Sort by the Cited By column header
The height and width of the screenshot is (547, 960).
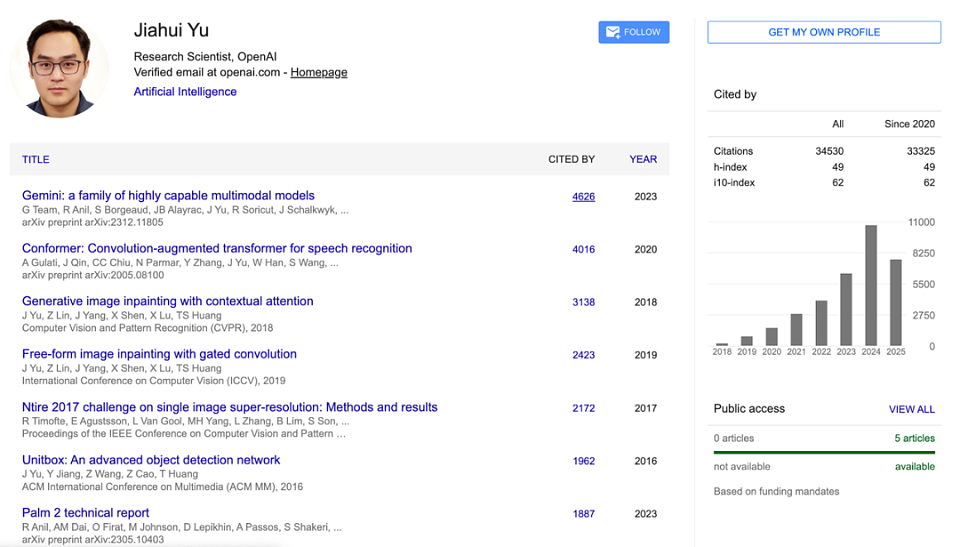pyautogui.click(x=571, y=159)
